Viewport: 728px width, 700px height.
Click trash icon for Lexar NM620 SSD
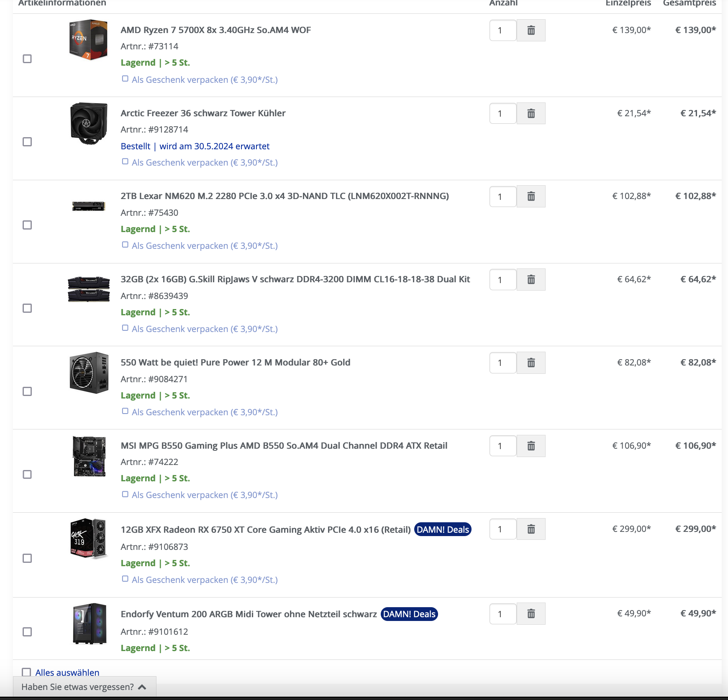531,196
